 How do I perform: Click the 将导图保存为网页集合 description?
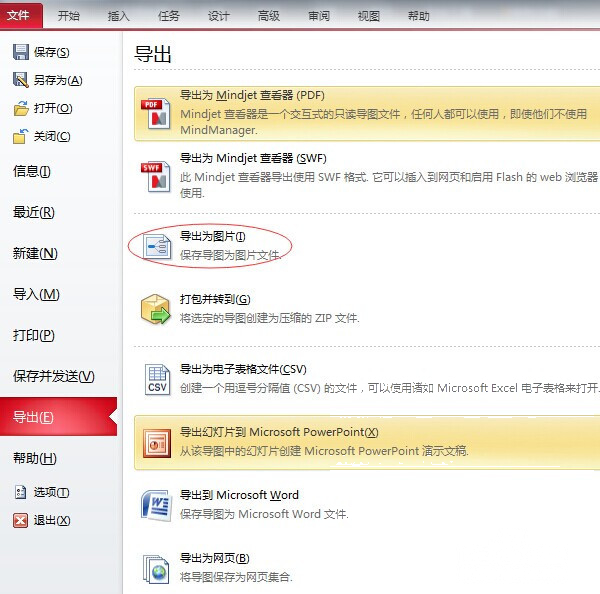pyautogui.click(x=236, y=577)
